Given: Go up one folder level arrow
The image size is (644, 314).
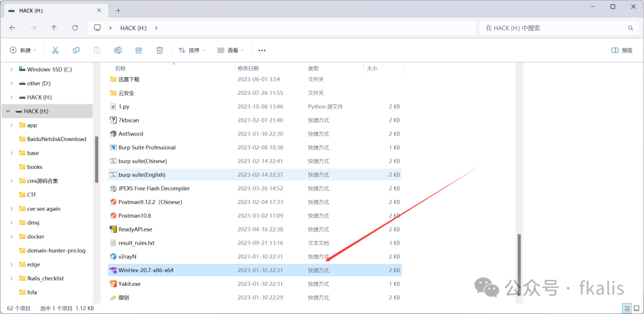Looking at the screenshot, I should 54,28.
